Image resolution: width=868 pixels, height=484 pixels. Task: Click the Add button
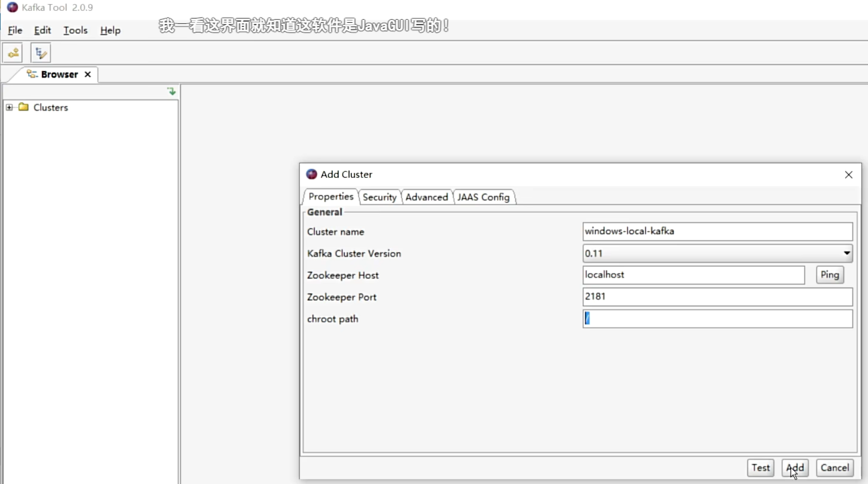coord(795,468)
